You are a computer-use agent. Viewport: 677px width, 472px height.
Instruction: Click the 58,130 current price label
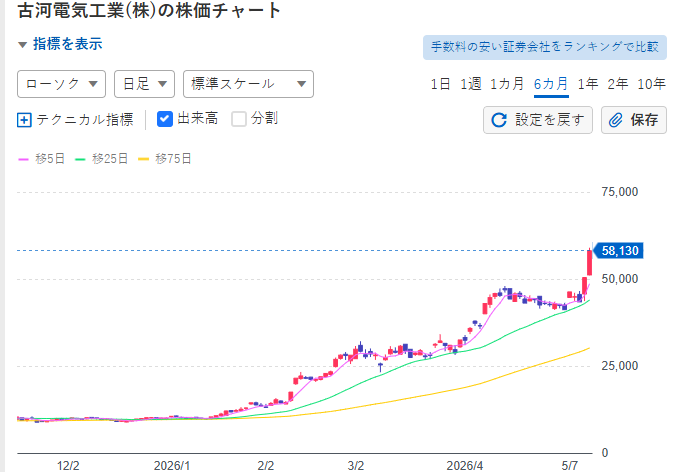(619, 251)
